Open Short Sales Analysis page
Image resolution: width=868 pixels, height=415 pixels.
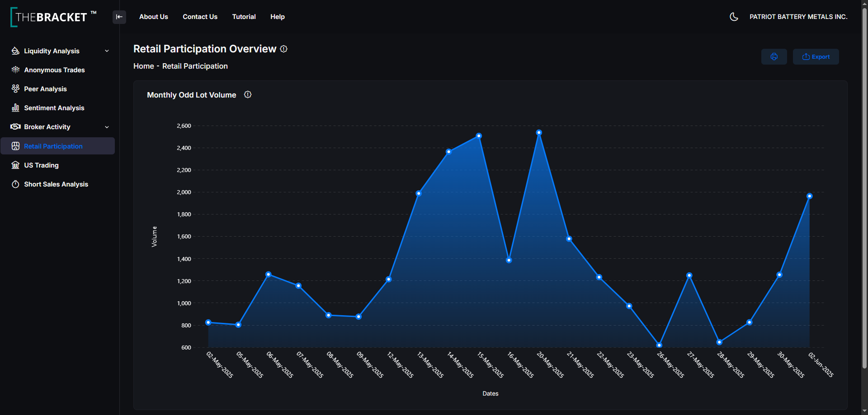[56, 184]
